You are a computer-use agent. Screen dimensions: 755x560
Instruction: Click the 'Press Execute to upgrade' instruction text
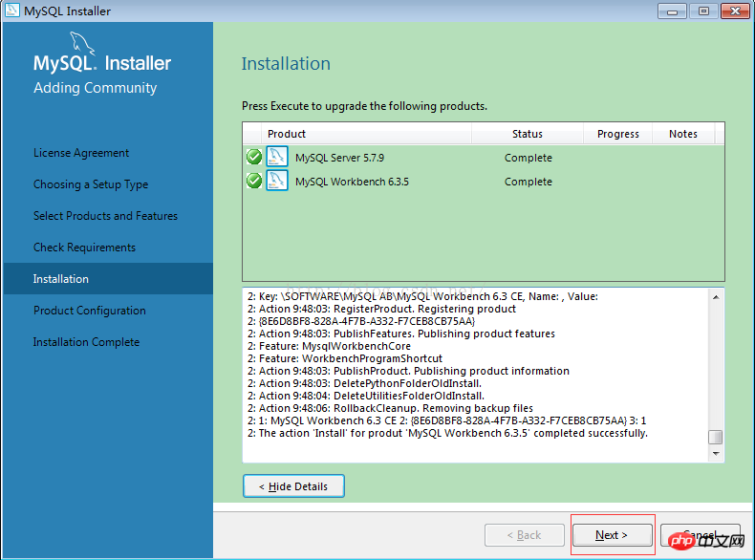[364, 106]
